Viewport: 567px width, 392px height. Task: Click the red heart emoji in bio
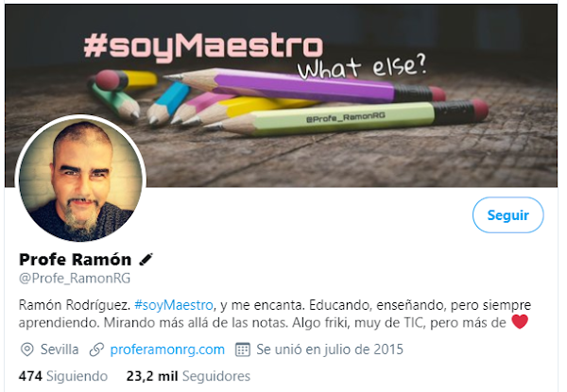[x=520, y=321]
